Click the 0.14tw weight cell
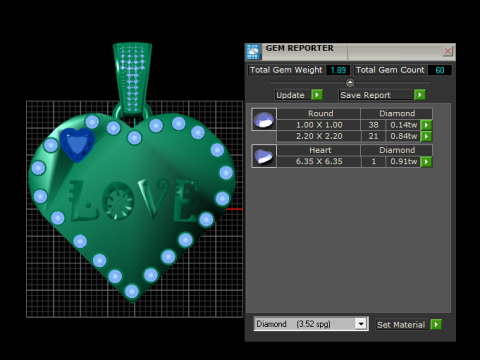480x360 pixels. pos(403,125)
